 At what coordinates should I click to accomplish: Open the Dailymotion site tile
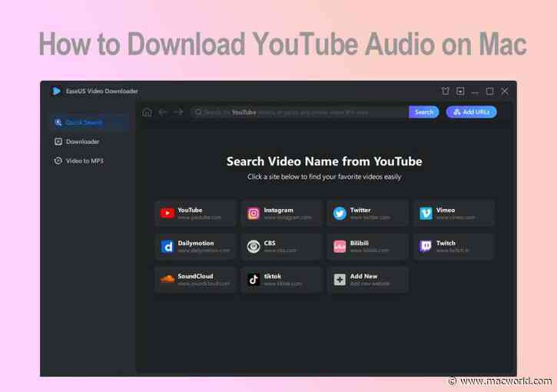(x=196, y=246)
